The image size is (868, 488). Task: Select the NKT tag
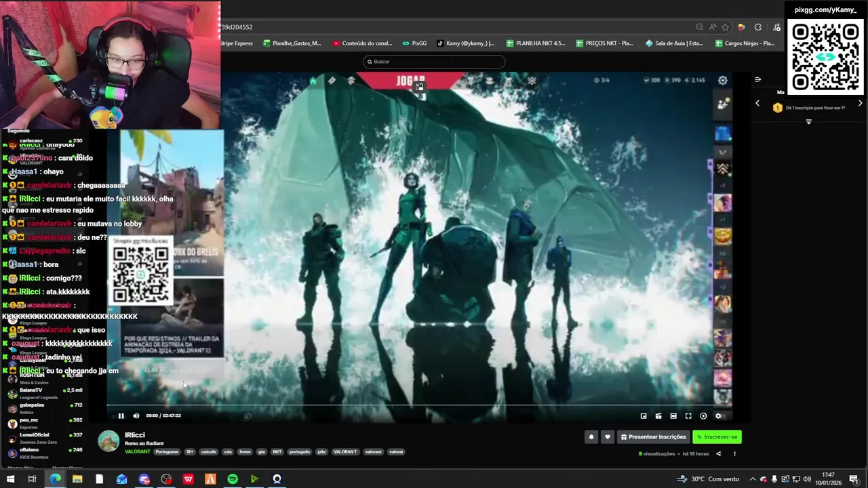click(x=277, y=451)
